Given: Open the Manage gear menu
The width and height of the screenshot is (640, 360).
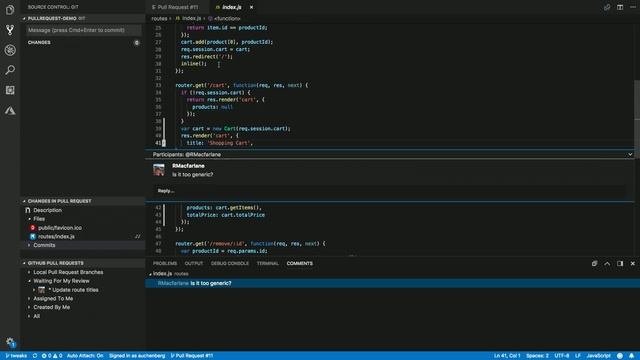Looking at the screenshot, I should 10,342.
